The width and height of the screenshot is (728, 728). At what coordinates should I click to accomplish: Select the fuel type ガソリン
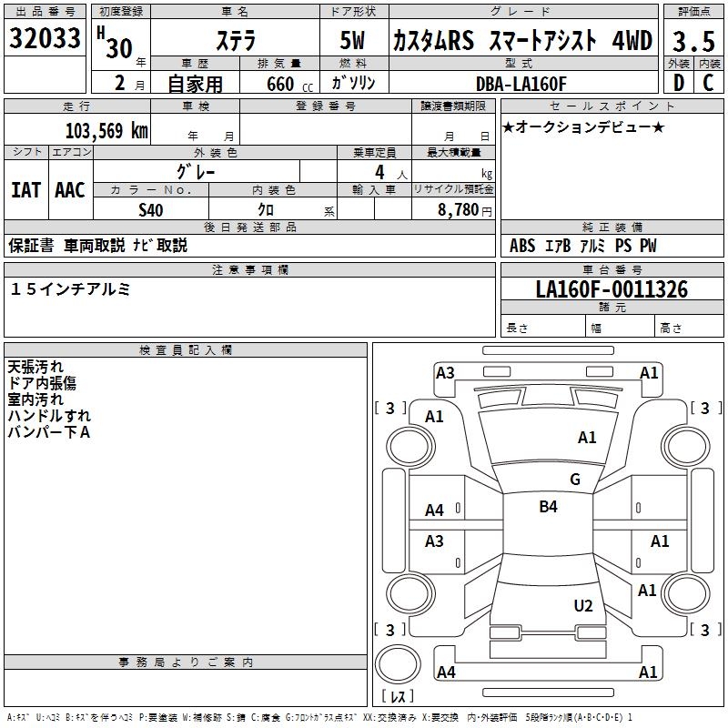click(x=353, y=83)
